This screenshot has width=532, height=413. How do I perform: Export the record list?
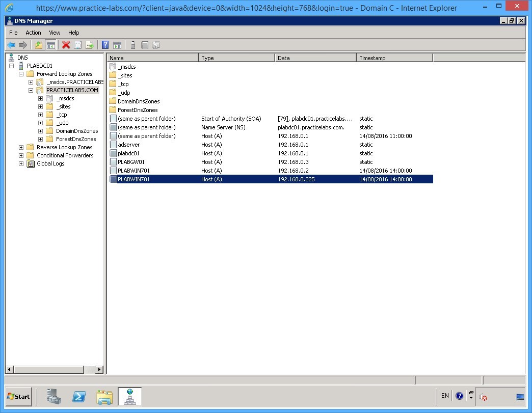coord(91,45)
